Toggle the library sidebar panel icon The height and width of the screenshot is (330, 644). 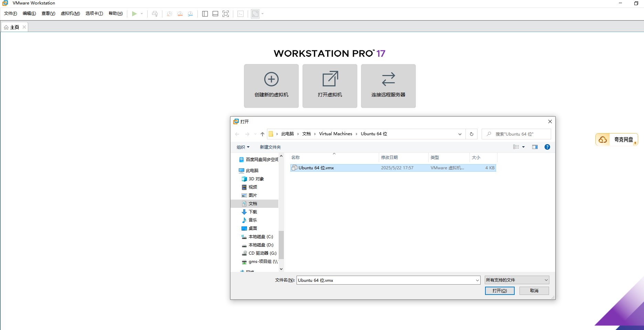tap(205, 14)
